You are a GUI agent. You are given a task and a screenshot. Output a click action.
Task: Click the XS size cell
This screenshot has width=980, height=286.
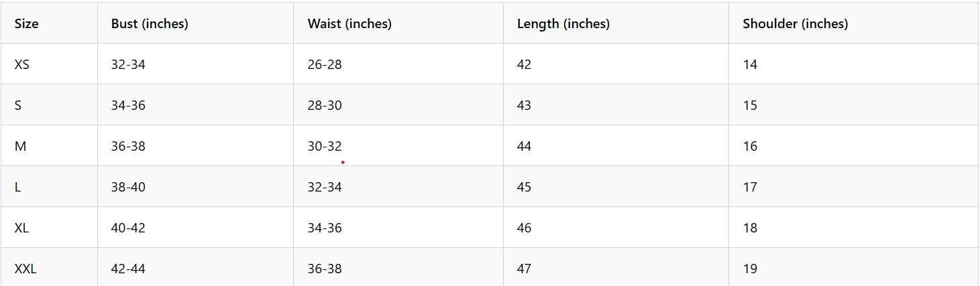coord(22,65)
